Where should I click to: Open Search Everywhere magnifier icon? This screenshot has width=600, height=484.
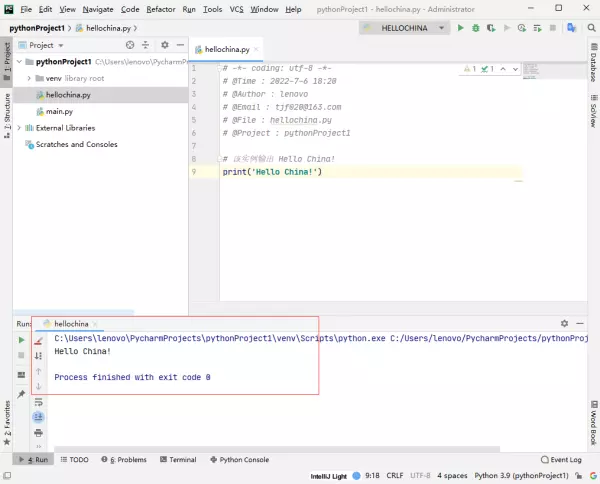click(591, 28)
